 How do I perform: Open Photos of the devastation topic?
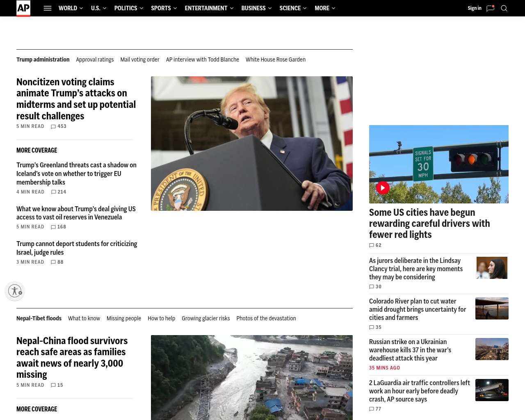pyautogui.click(x=266, y=318)
